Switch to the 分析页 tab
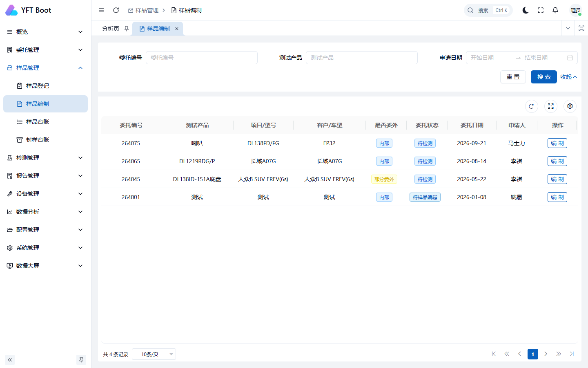The image size is (588, 368). pos(111,29)
